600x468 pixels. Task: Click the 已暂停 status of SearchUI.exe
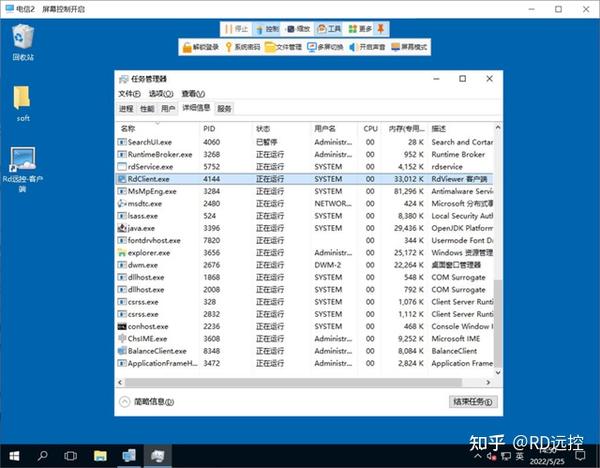[x=267, y=142]
